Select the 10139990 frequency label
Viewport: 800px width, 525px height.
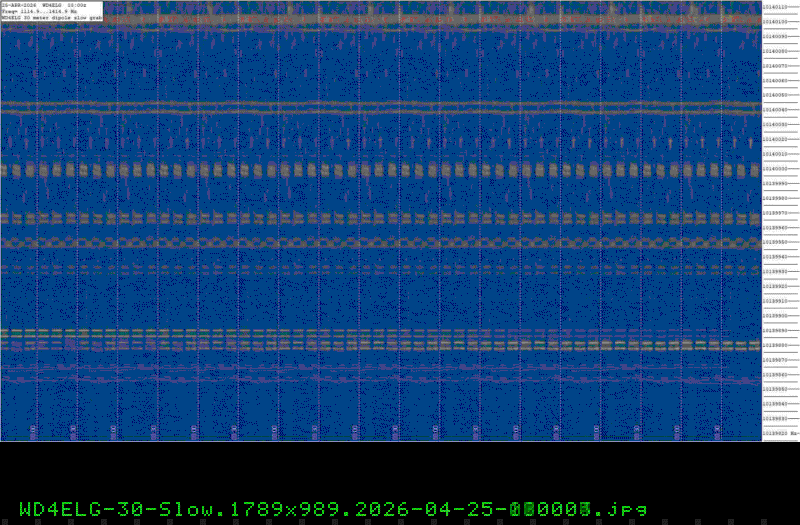774,184
